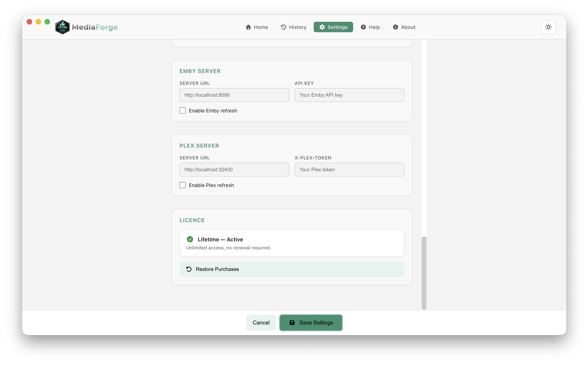Screen dimensions: 588x367
Task: Click the Settings gear icon
Action: (322, 27)
